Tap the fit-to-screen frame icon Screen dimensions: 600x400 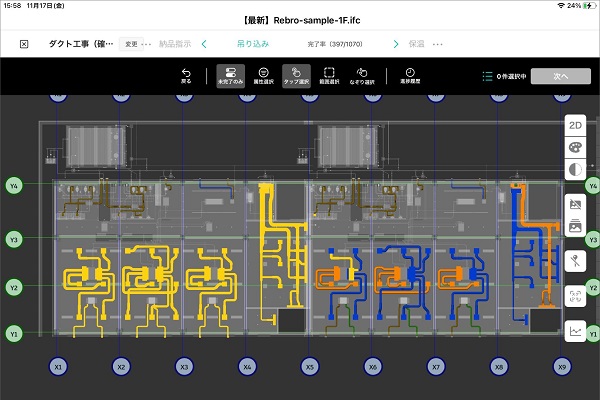point(575,296)
